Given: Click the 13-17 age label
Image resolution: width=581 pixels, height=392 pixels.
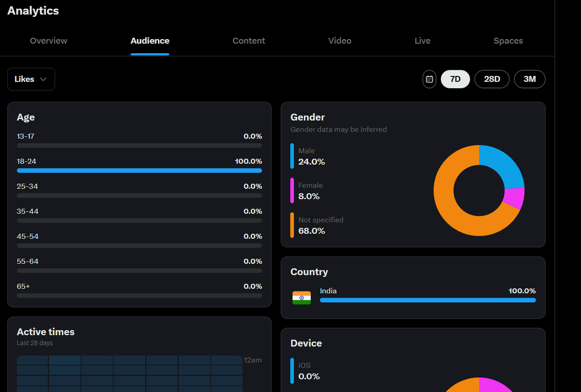Looking at the screenshot, I should pos(26,136).
